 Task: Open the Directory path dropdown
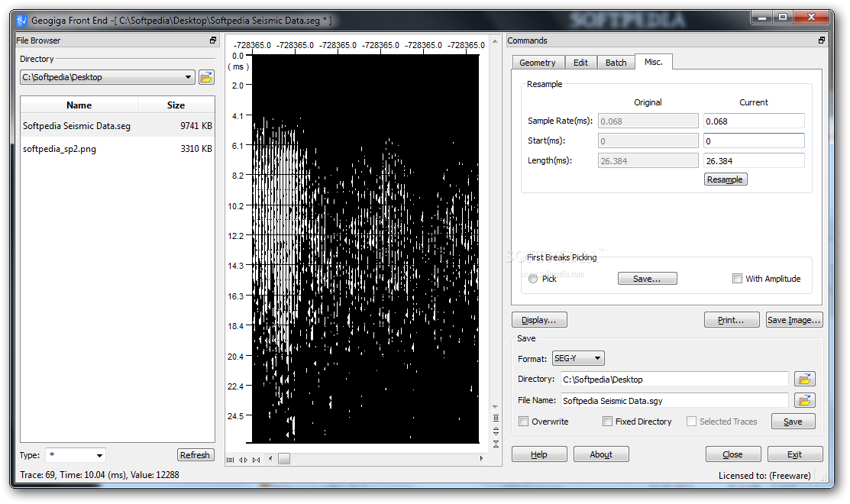point(188,77)
